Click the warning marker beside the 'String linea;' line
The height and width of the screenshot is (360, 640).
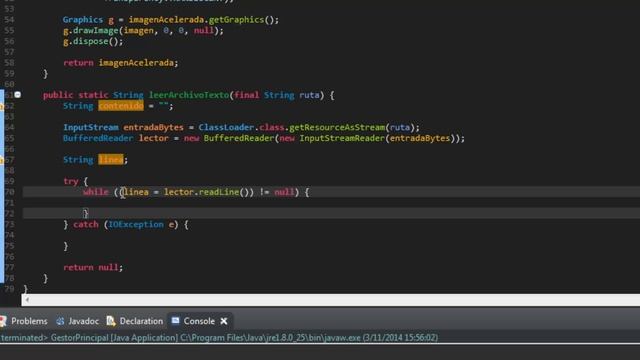pos(2,160)
